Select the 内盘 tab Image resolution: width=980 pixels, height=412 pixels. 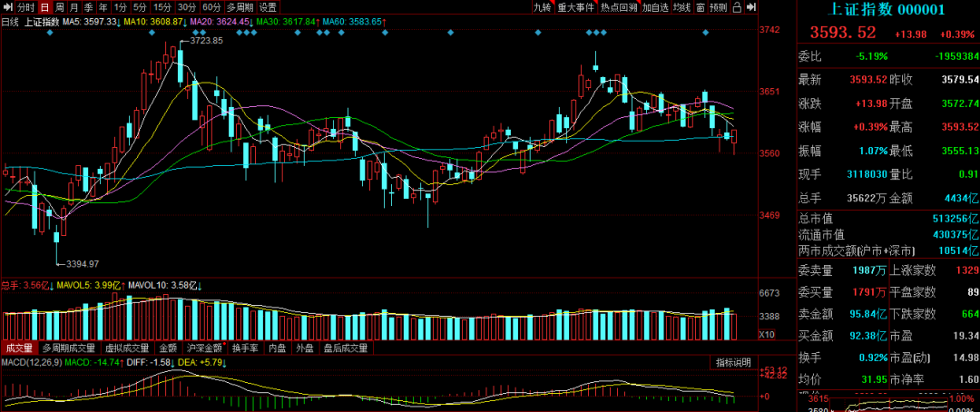click(x=278, y=348)
